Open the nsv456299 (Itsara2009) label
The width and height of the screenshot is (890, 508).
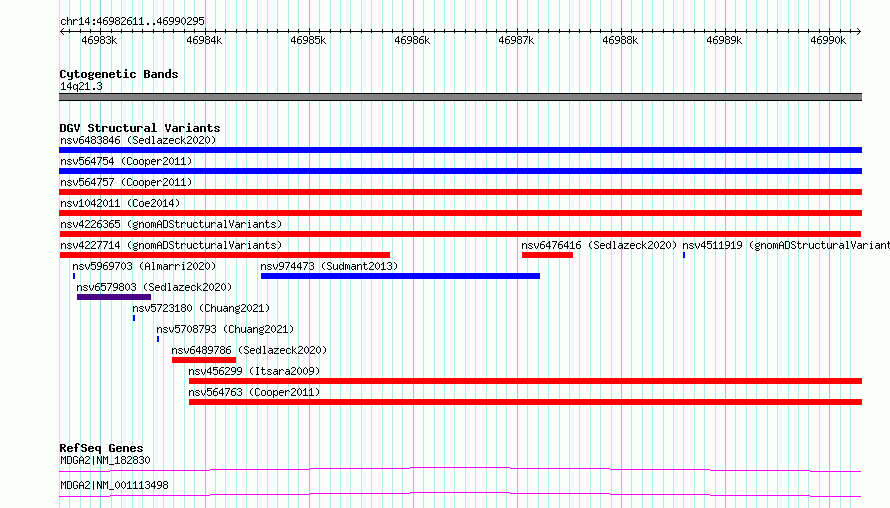point(254,371)
